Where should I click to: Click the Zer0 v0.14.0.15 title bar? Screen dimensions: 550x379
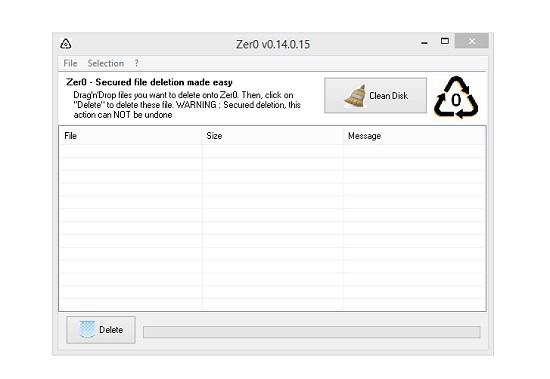pos(273,44)
